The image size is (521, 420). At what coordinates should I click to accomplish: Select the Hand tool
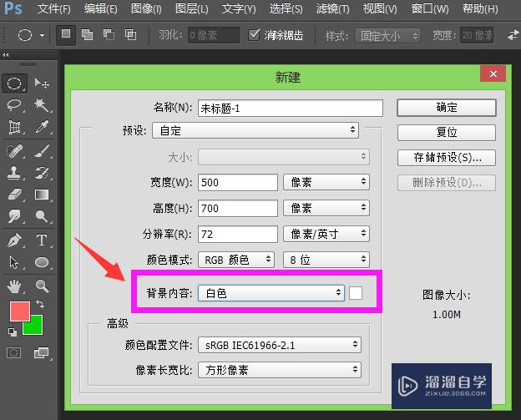[14, 286]
